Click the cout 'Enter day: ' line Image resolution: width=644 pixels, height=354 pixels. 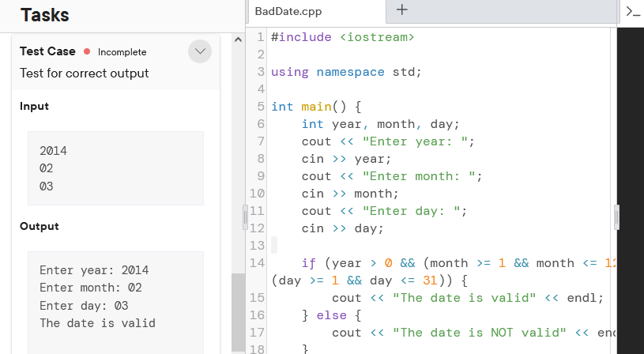(x=384, y=211)
